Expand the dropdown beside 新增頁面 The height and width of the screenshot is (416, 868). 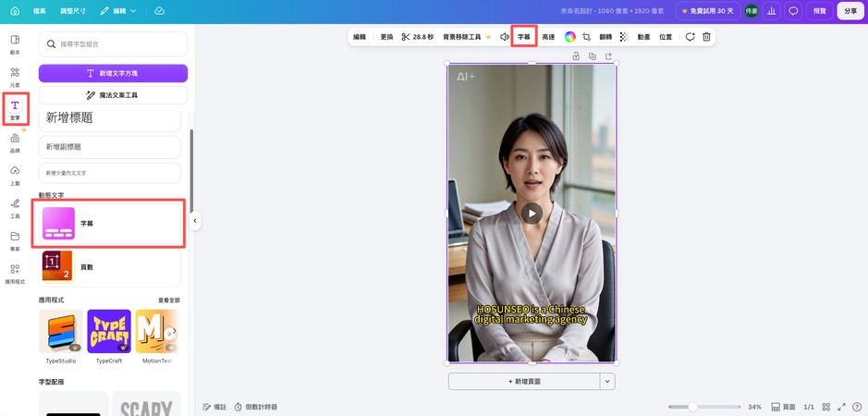[608, 382]
